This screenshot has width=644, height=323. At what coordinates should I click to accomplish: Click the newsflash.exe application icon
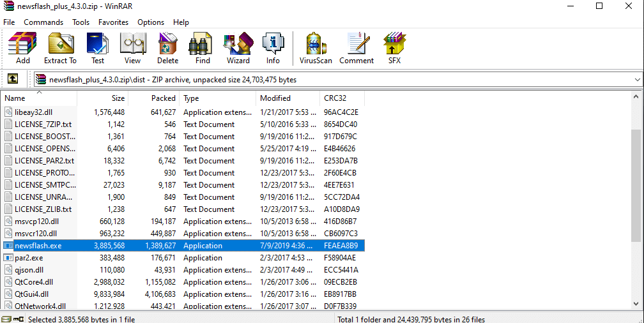pos(8,246)
